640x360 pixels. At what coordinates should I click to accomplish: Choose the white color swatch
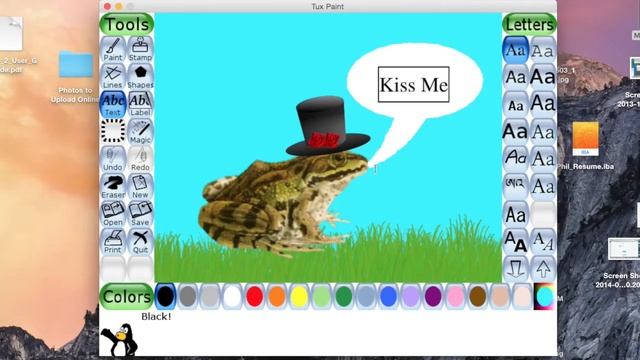click(x=232, y=296)
